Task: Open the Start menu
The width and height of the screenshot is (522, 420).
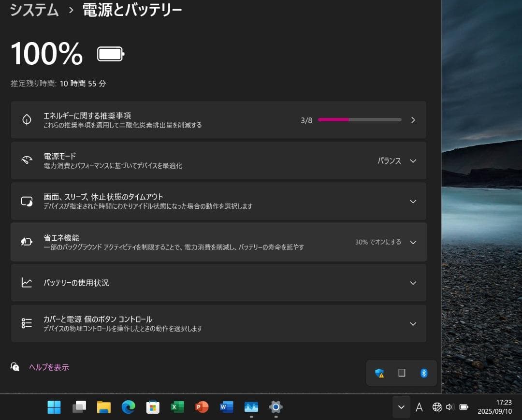Action: point(54,407)
